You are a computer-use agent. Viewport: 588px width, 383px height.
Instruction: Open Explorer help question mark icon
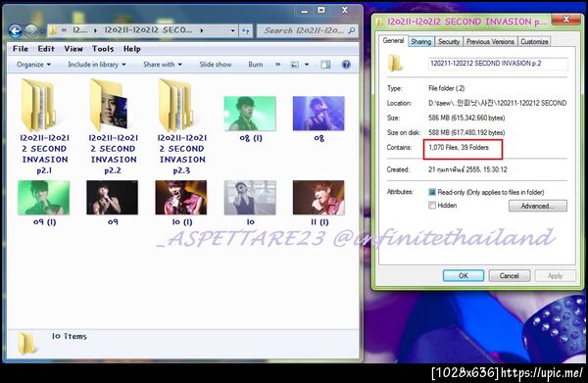click(346, 65)
